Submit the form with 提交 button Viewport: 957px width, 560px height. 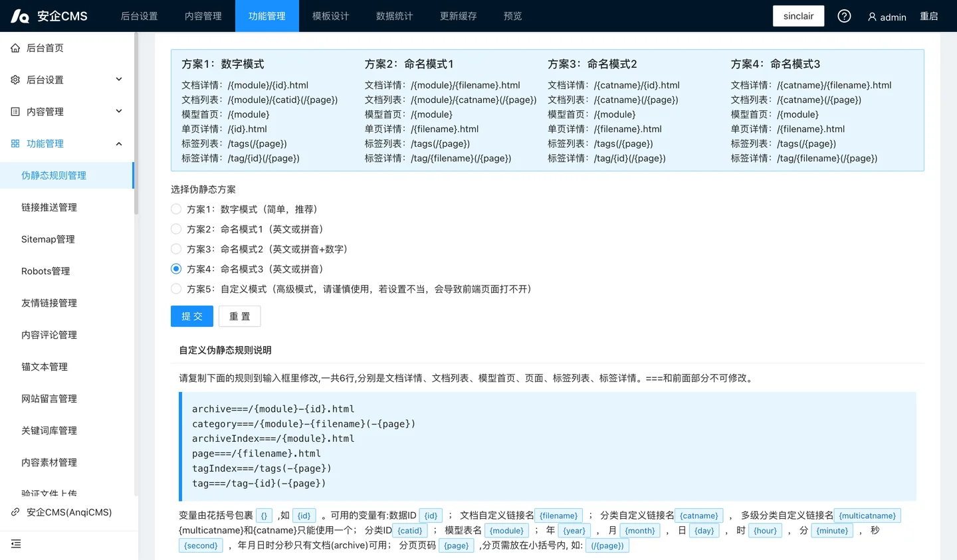192,316
